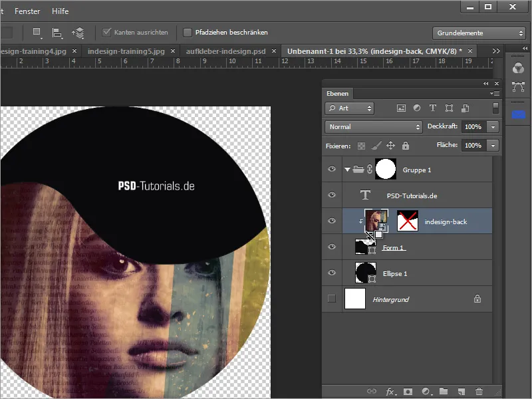Image resolution: width=532 pixels, height=399 pixels.
Task: Hide the Form 1 layer
Action: 332,247
